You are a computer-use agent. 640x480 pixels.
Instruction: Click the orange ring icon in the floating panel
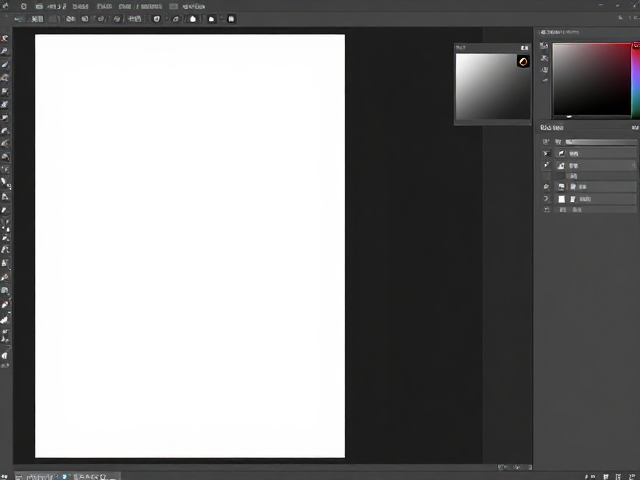tap(523, 62)
